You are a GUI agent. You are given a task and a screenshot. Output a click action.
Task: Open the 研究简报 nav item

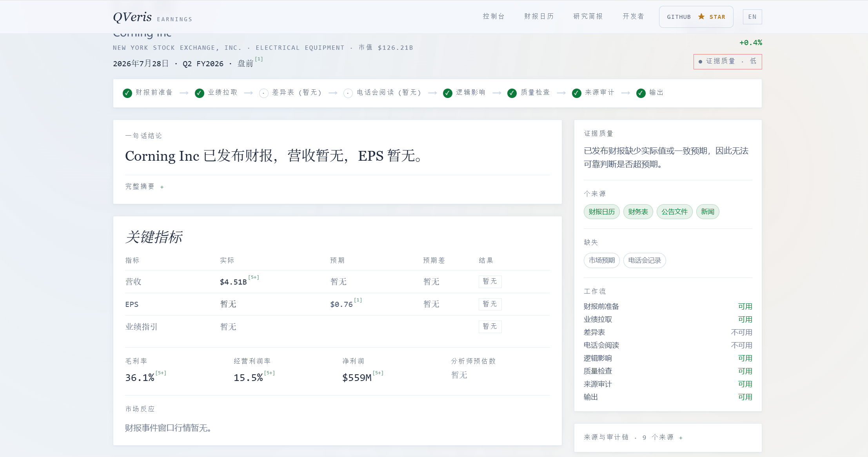tap(588, 16)
